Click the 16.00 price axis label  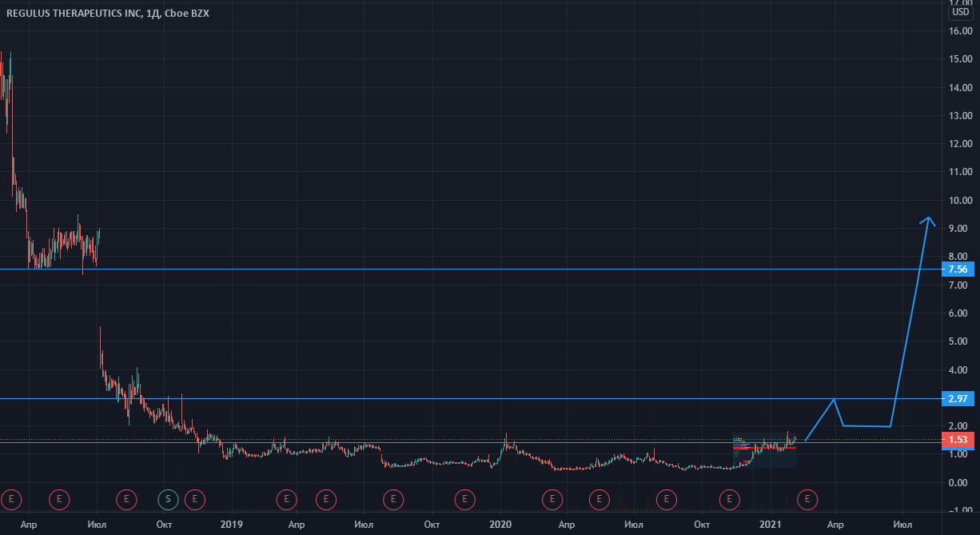960,30
